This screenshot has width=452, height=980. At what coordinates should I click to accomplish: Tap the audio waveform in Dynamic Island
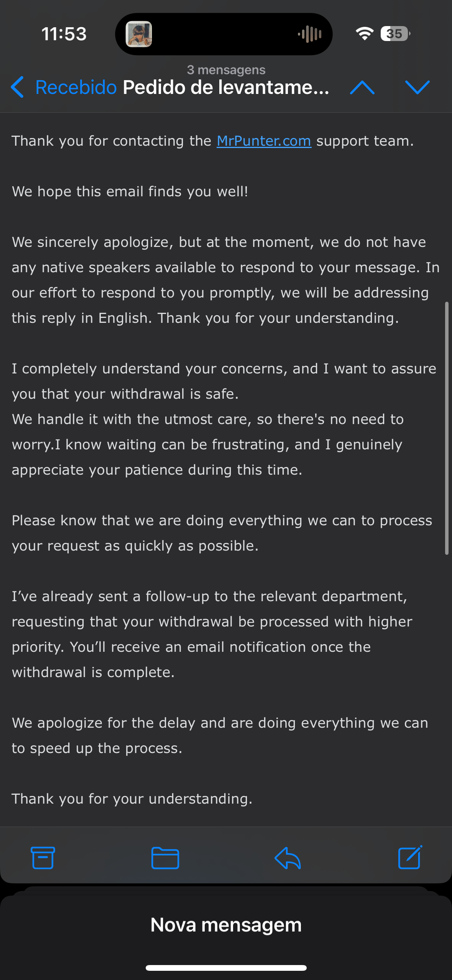[x=310, y=34]
